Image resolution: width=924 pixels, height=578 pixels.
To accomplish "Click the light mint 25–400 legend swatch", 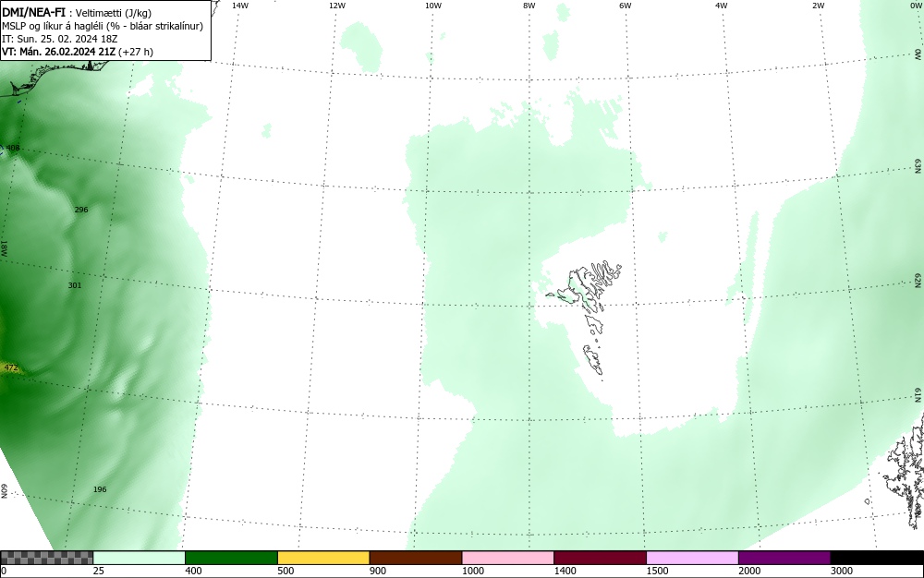I will pyautogui.click(x=139, y=558).
